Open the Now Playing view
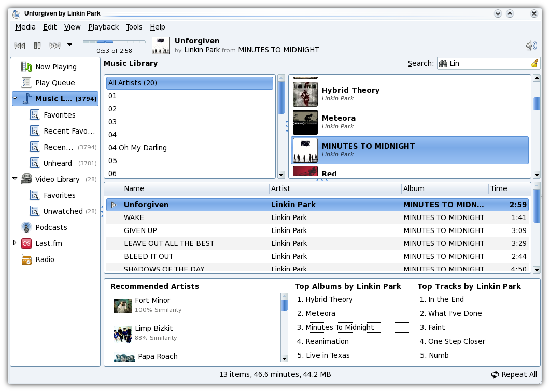Image resolution: width=550 pixels, height=392 pixels. 55,67
